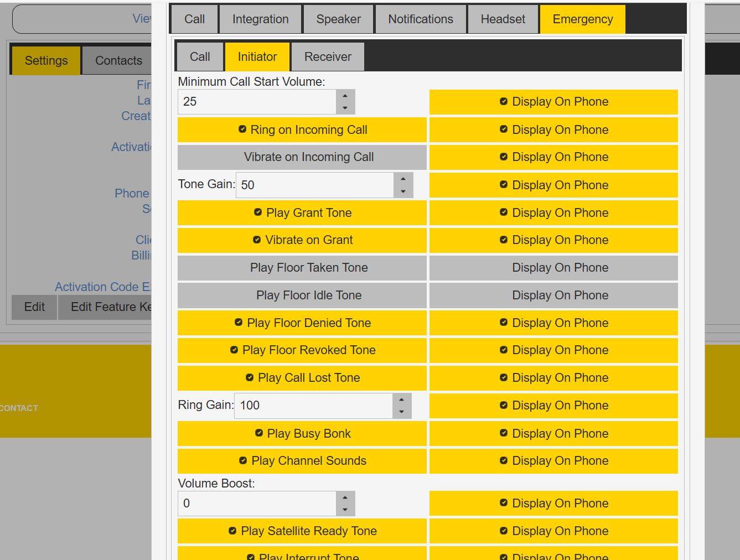This screenshot has width=740, height=560.
Task: Go to the Notifications tab
Action: click(x=421, y=19)
